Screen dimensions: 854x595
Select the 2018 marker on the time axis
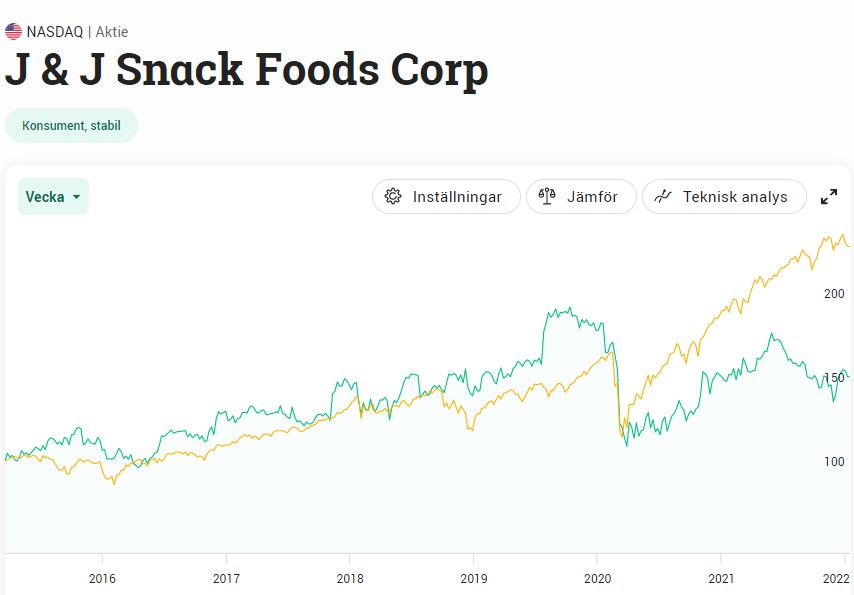click(x=350, y=578)
